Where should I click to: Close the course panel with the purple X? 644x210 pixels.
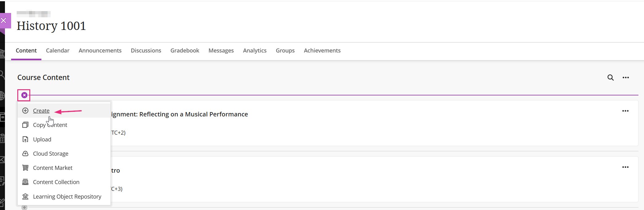pyautogui.click(x=4, y=21)
